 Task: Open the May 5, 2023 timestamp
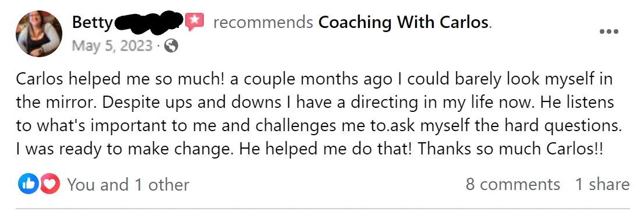[112, 45]
